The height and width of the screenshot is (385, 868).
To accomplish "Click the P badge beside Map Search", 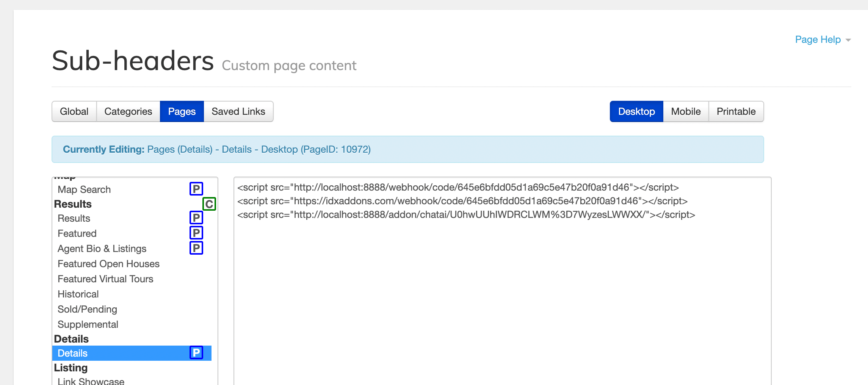I will click(196, 189).
